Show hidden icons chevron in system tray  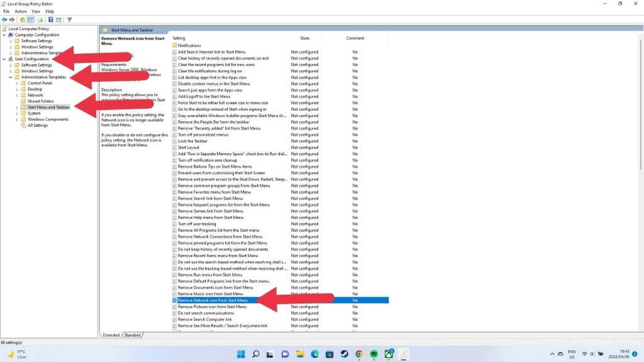[552, 354]
